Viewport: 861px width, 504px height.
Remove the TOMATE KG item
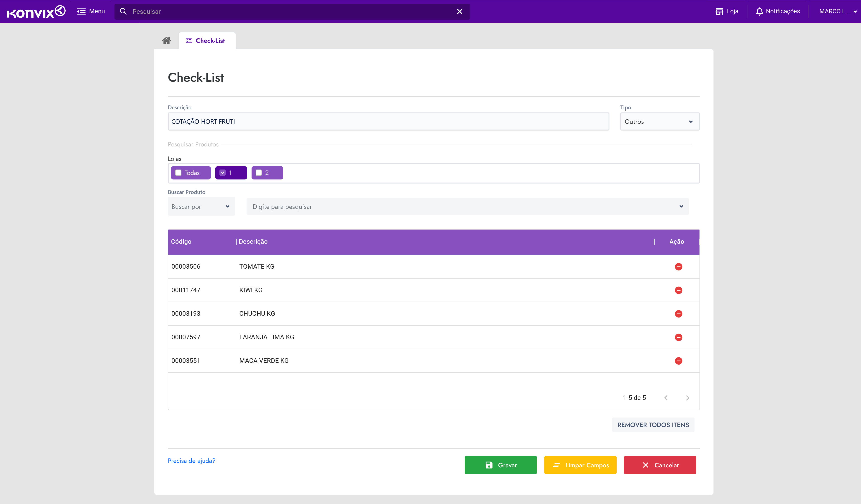pos(678,267)
